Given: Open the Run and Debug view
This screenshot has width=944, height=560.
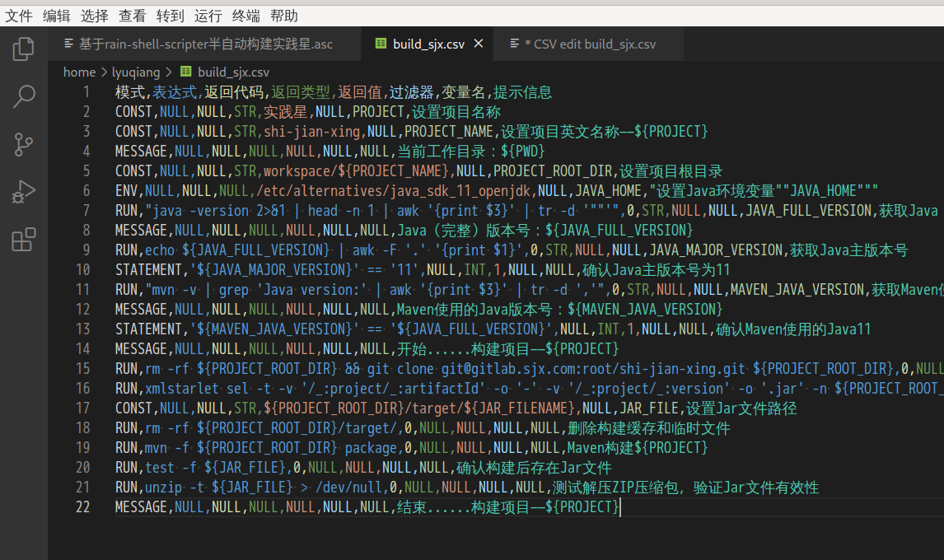Looking at the screenshot, I should (x=23, y=192).
